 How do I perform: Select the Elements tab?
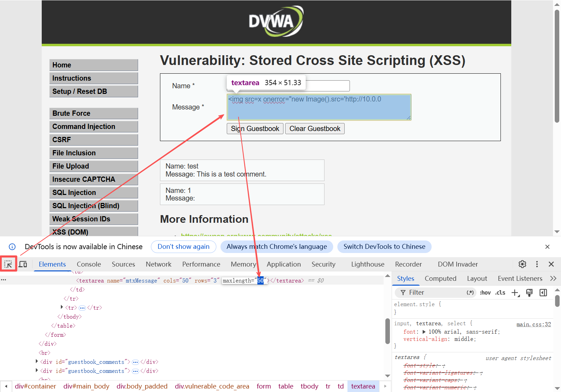tap(52, 264)
